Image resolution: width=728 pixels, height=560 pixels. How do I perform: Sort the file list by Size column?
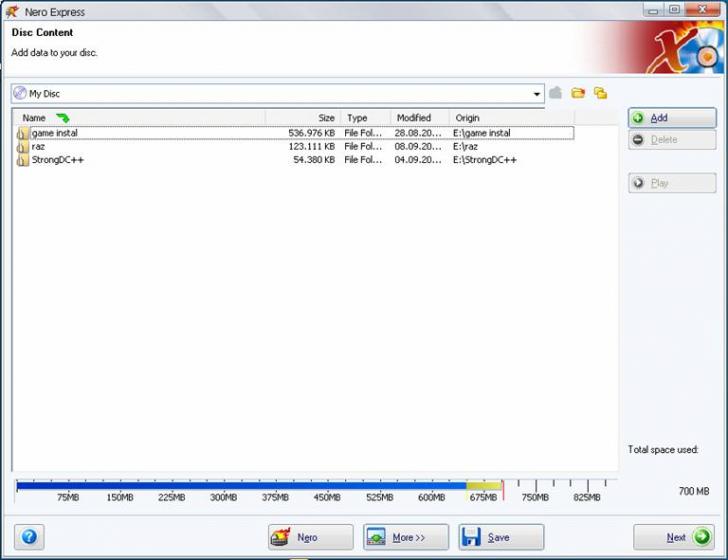click(x=303, y=118)
